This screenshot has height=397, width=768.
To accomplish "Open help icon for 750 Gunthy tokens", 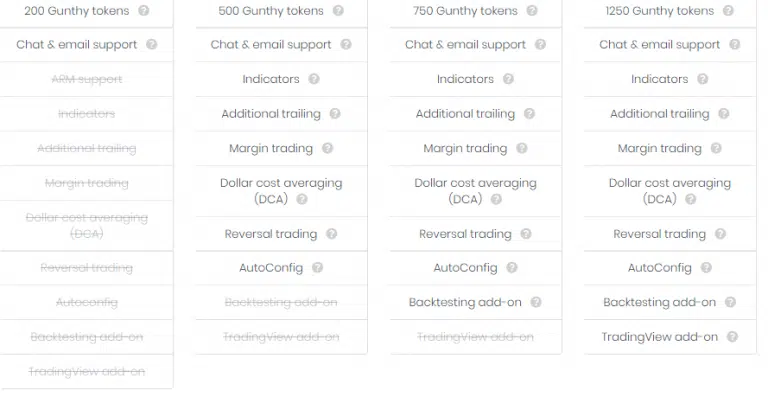I will (x=532, y=10).
